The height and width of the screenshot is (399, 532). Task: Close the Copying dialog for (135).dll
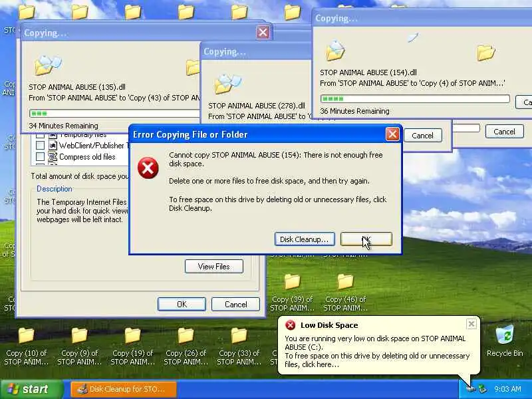click(263, 33)
